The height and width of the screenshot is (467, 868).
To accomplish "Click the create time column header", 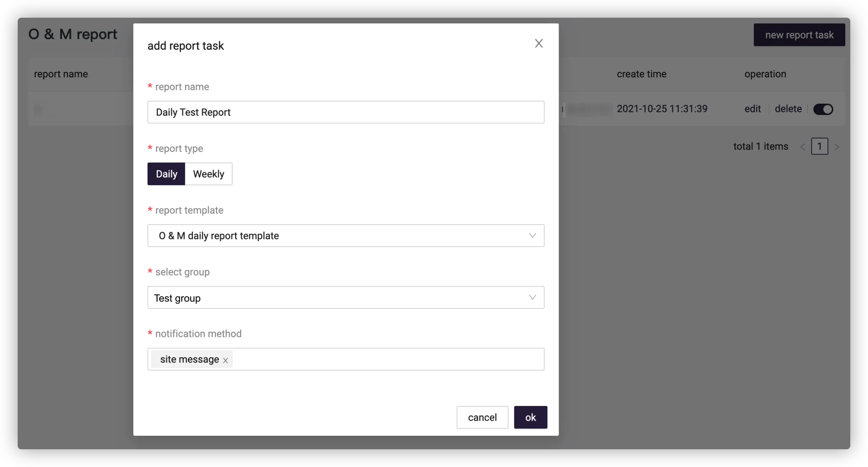I will 642,74.
